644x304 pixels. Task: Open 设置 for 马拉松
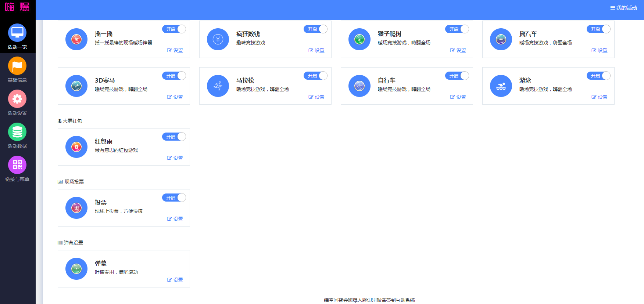316,97
